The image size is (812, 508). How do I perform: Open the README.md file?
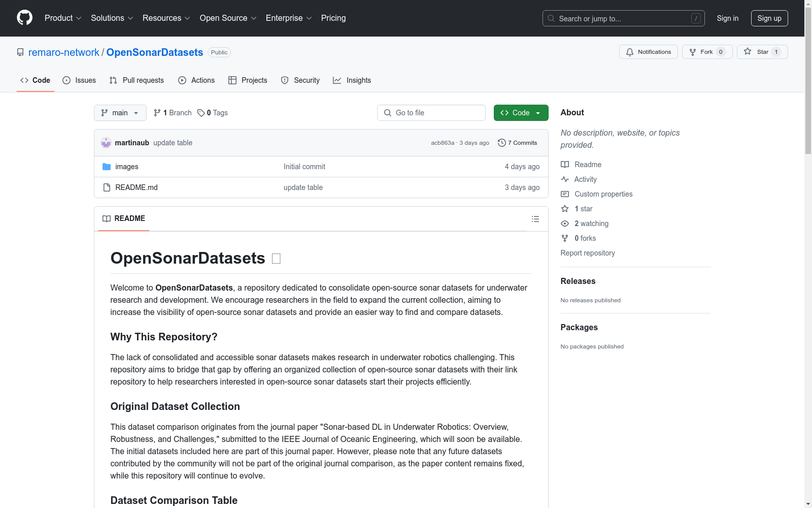pos(137,187)
